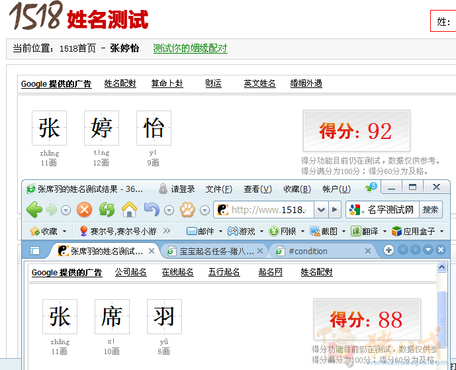Image resolution: width=456 pixels, height=370 pixels.
Task: Click the 网银 online banking icon
Action: coord(274,231)
